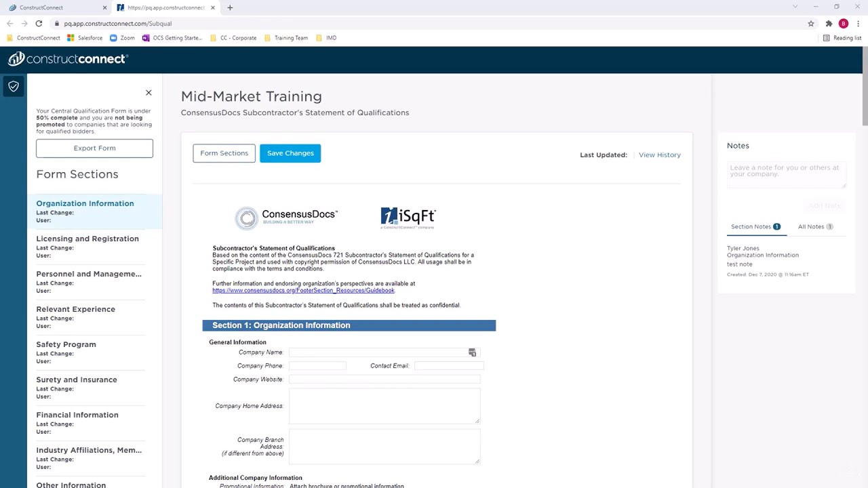
Task: Open Chrome three-dot menu
Action: [857, 23]
